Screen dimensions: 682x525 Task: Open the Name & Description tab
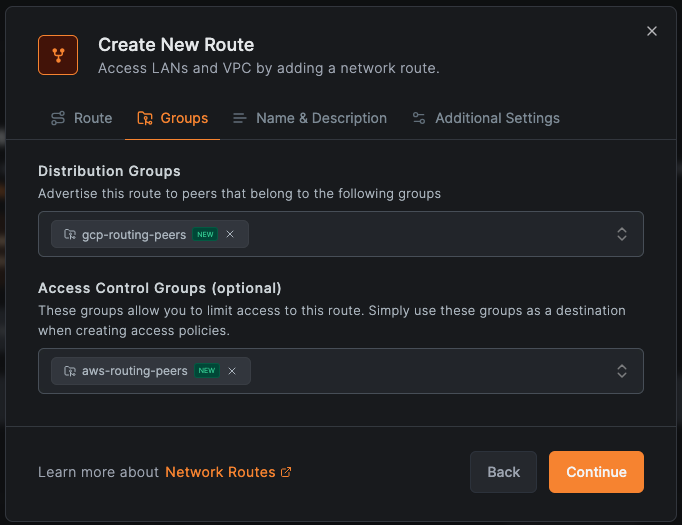[x=309, y=118]
